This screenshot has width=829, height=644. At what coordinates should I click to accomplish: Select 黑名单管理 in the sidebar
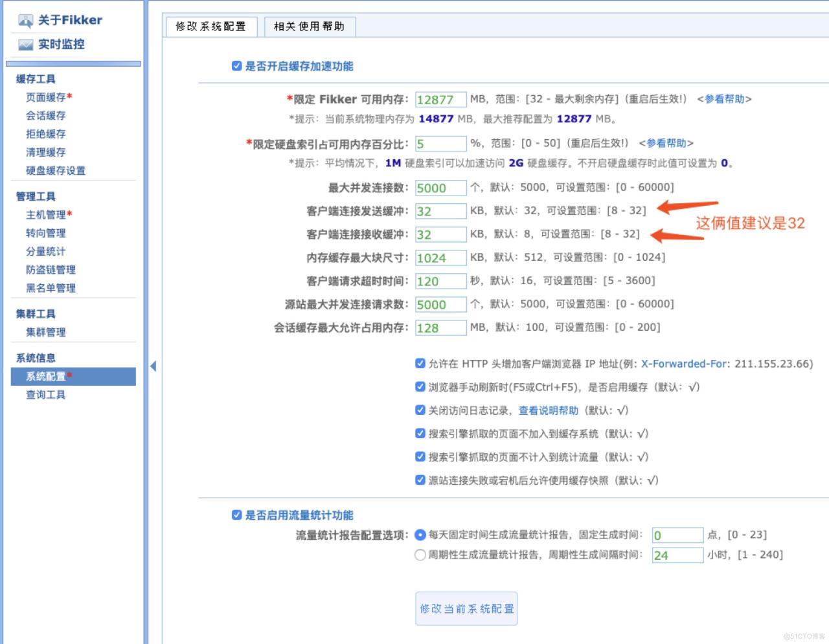[51, 288]
